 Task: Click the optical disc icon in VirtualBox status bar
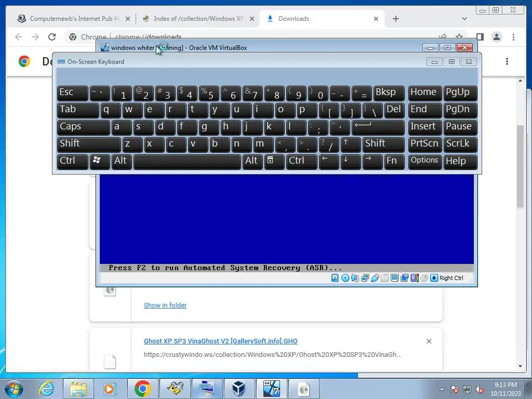click(345, 278)
